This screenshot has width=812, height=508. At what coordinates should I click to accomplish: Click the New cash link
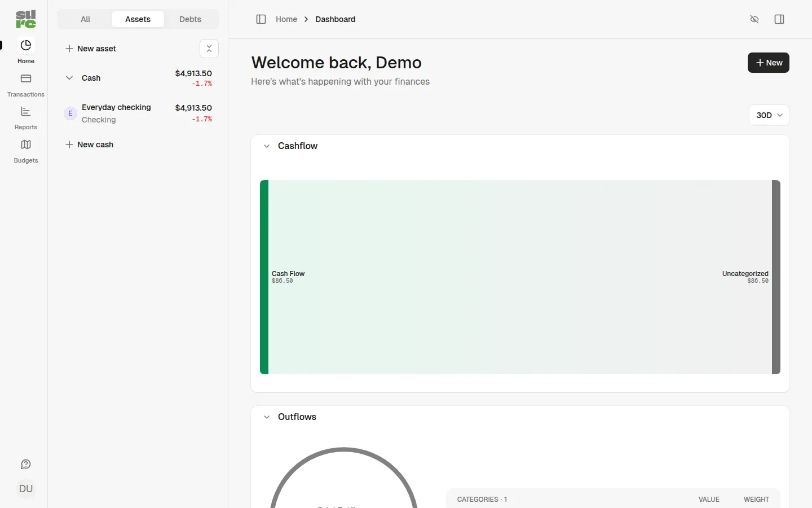pos(90,144)
